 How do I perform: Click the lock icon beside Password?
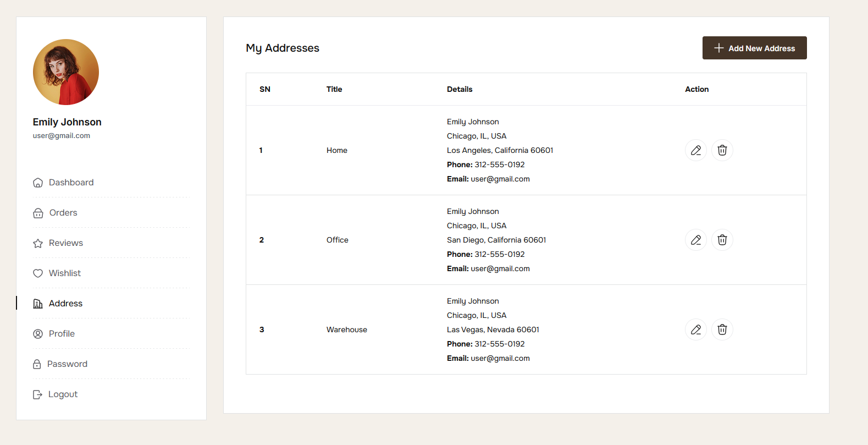click(x=37, y=364)
